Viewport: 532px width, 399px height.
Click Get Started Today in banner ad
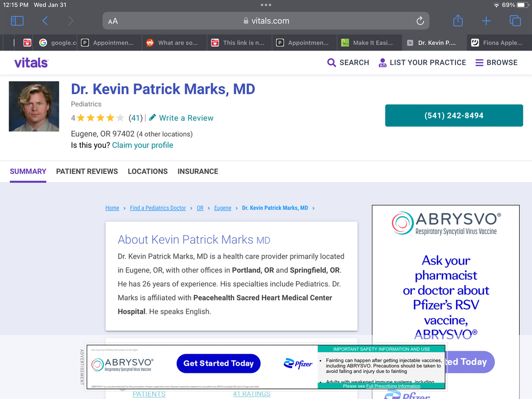point(219,363)
